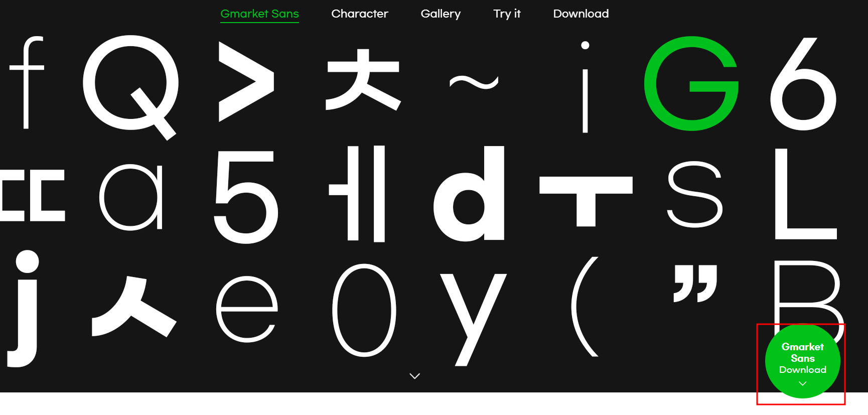The height and width of the screenshot is (415, 868).
Task: Open Download in the top navigation
Action: [581, 14]
